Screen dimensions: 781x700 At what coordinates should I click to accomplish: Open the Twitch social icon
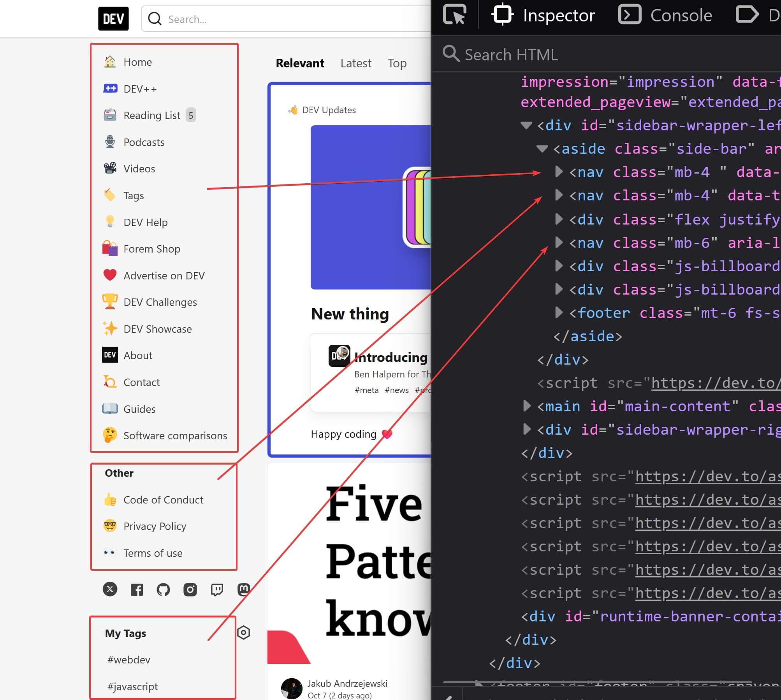(217, 589)
